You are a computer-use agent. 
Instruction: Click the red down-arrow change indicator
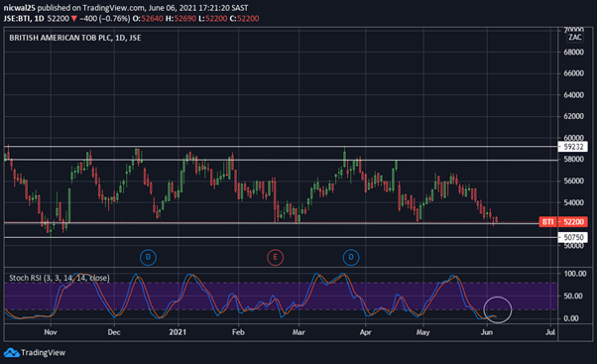point(74,19)
